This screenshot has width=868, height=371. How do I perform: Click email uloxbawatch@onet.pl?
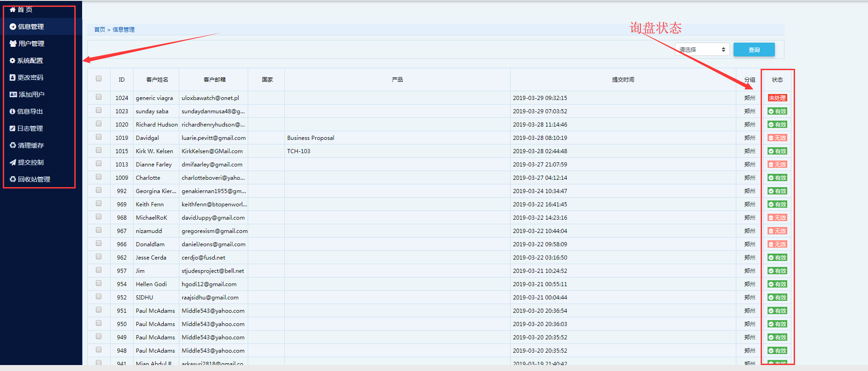tap(210, 98)
